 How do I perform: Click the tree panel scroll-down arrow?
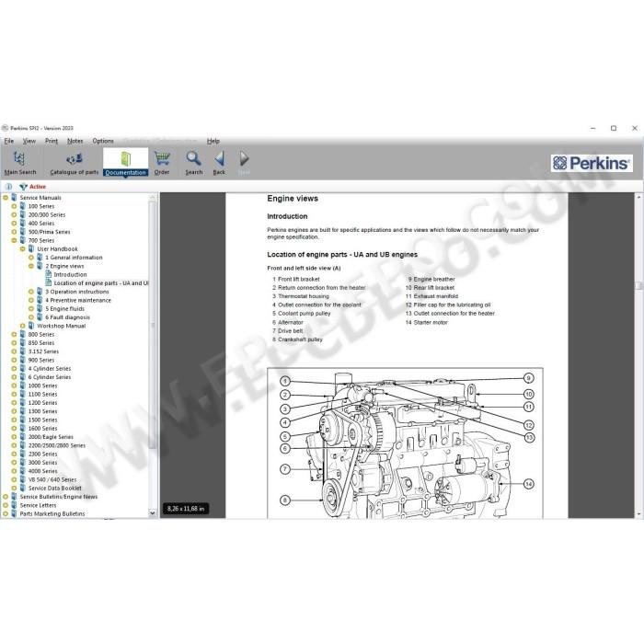point(153,513)
